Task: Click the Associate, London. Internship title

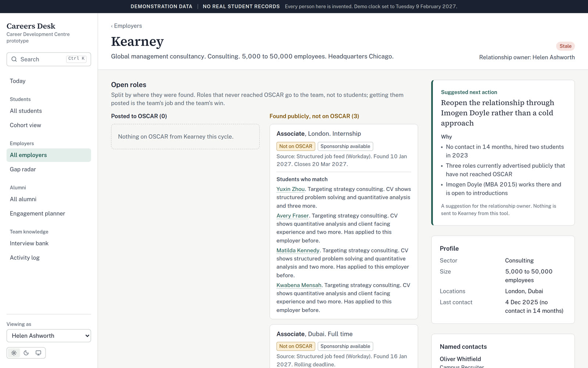Action: pos(319,134)
